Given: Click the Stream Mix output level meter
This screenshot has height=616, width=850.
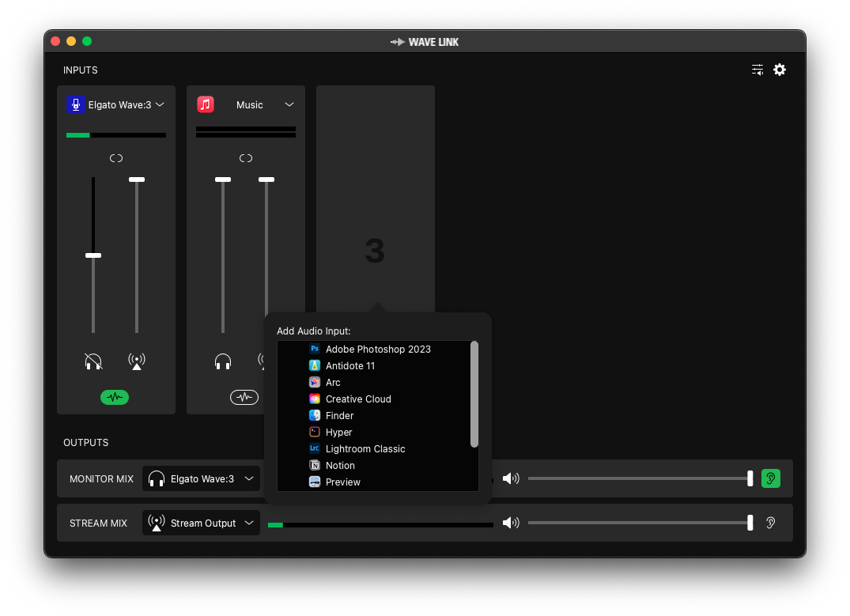Looking at the screenshot, I should [380, 525].
